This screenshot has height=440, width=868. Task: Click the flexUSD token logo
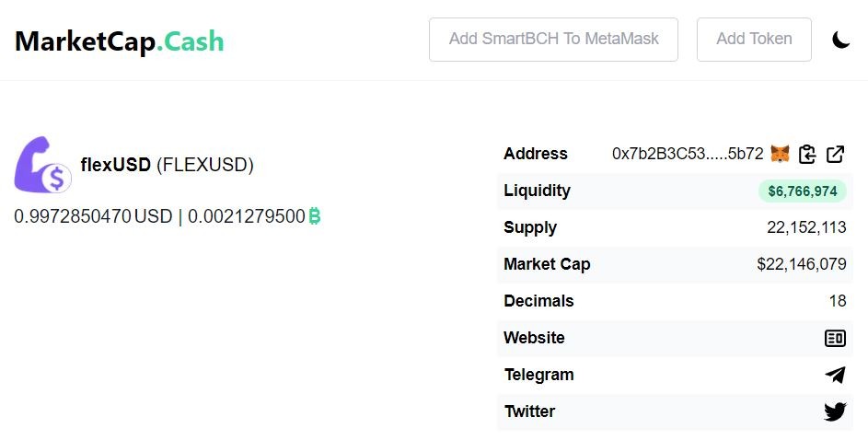42,165
